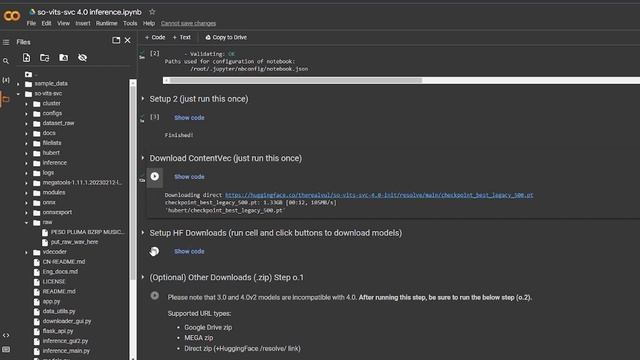Show code for the Download ContentVec cell
This screenshot has height=360, width=640.
189,177
